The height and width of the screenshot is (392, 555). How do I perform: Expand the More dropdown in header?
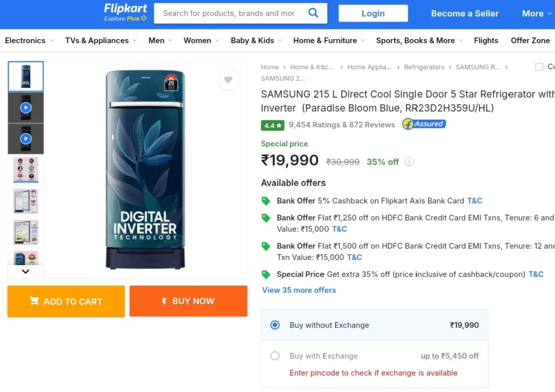coord(537,14)
